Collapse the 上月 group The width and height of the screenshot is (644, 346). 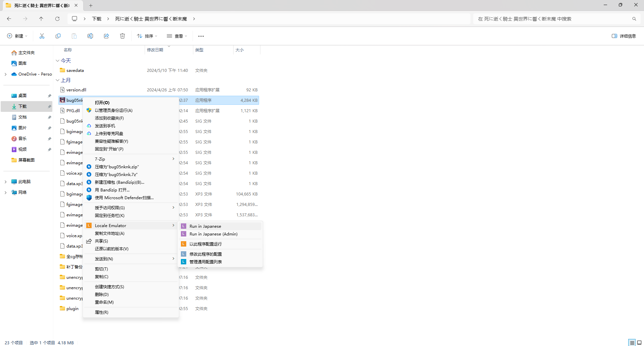point(57,80)
